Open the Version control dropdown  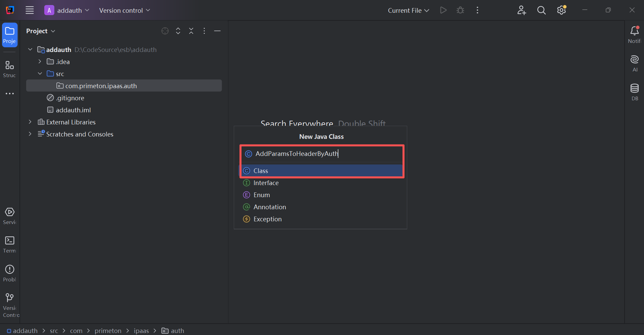click(x=124, y=10)
